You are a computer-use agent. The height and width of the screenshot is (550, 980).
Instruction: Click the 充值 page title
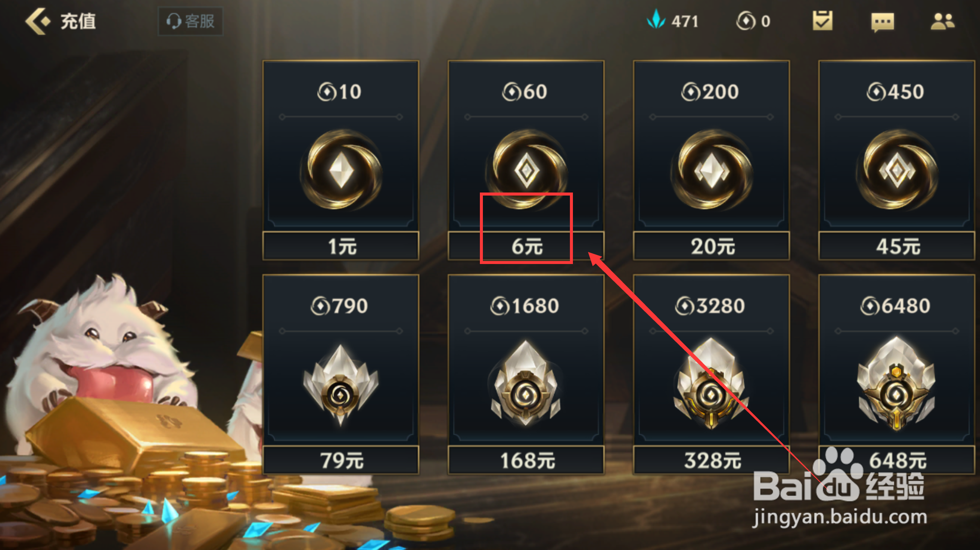78,21
